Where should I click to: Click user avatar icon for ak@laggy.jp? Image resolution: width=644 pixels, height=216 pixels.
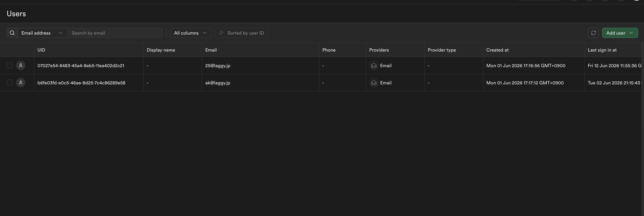(x=21, y=83)
